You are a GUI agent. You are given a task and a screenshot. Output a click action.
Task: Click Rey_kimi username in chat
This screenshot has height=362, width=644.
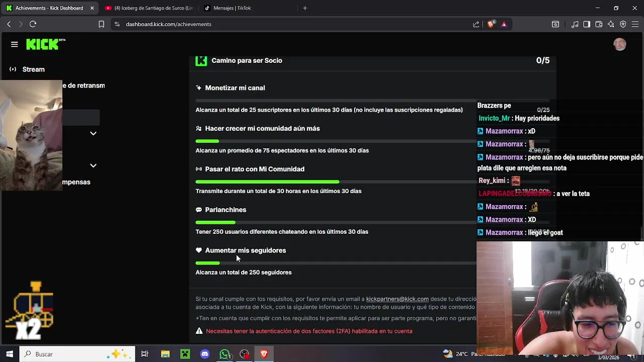click(492, 180)
